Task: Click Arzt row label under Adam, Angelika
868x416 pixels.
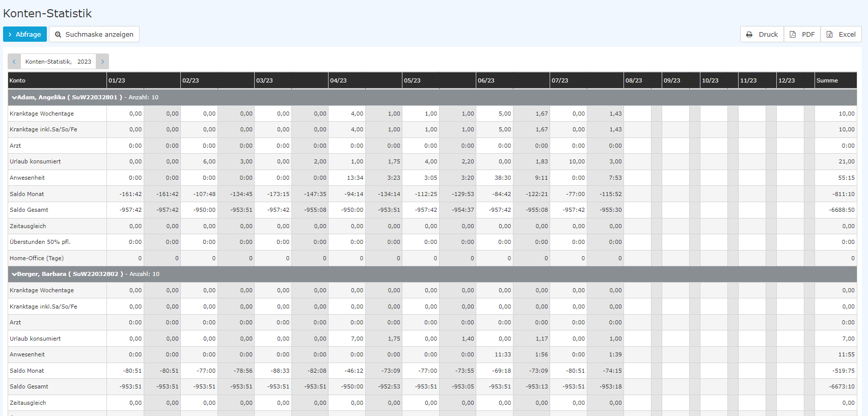Action: [15, 146]
